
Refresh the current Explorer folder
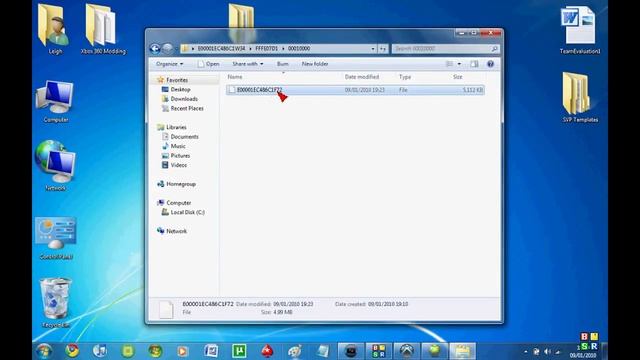(x=382, y=49)
